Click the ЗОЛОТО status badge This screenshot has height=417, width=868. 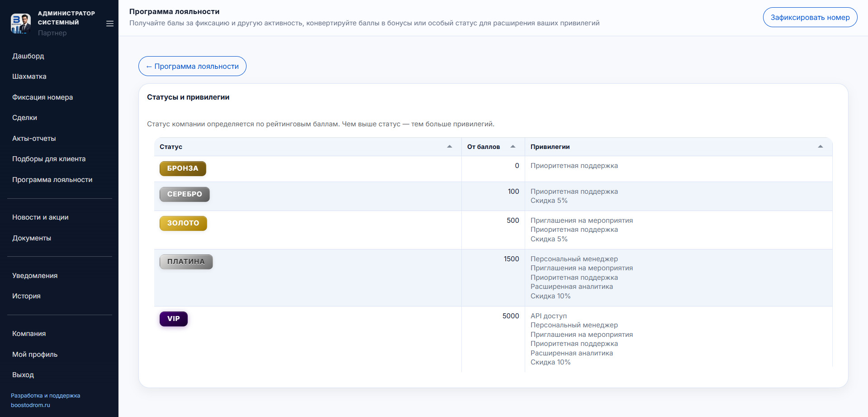[x=183, y=223]
